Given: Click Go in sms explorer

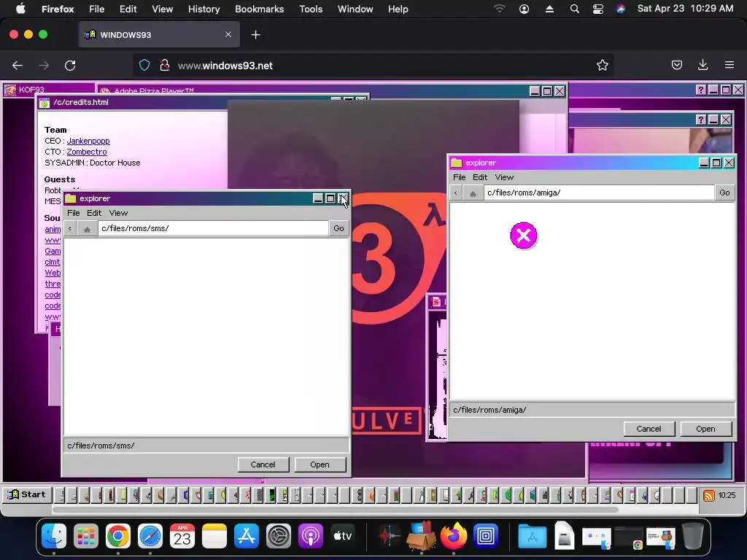Looking at the screenshot, I should (338, 228).
